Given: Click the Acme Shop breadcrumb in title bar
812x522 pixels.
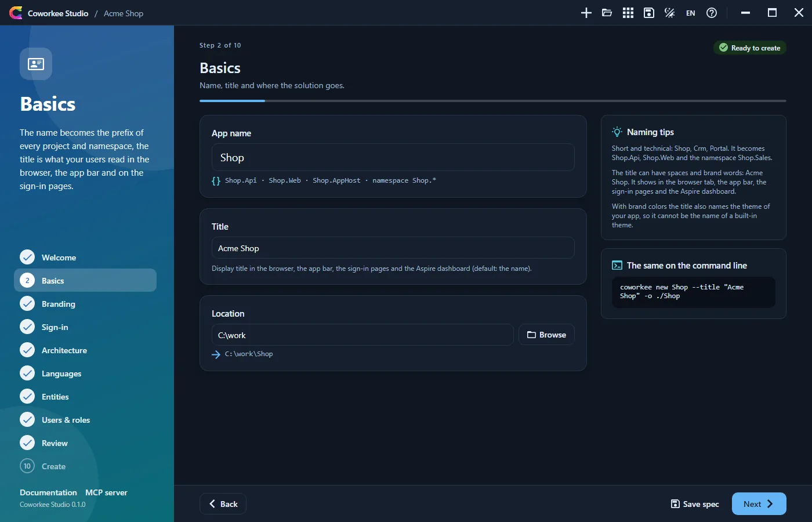Looking at the screenshot, I should pyautogui.click(x=124, y=13).
